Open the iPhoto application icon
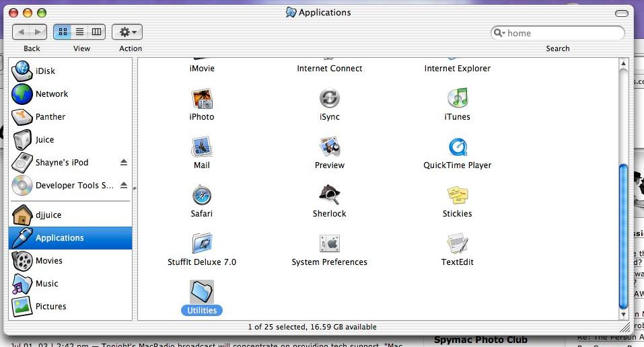This screenshot has width=644, height=347. pyautogui.click(x=202, y=99)
